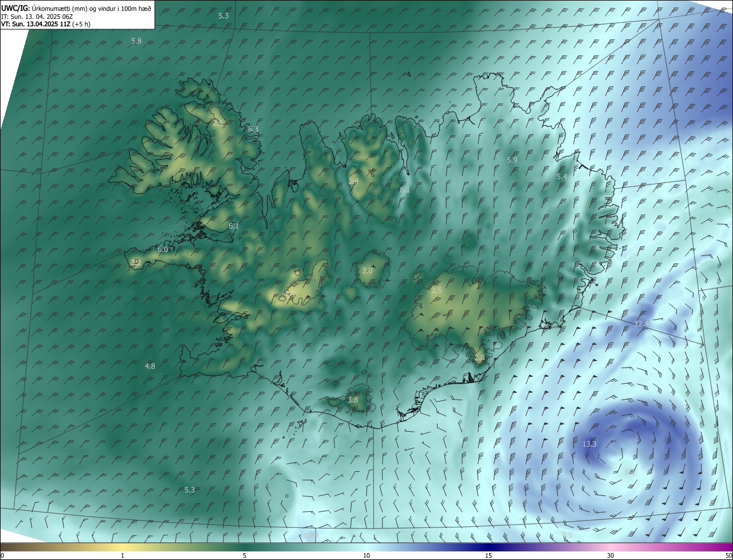Pick the light pink segment of the color bar
Screen dimensions: 733x560
tap(610, 547)
